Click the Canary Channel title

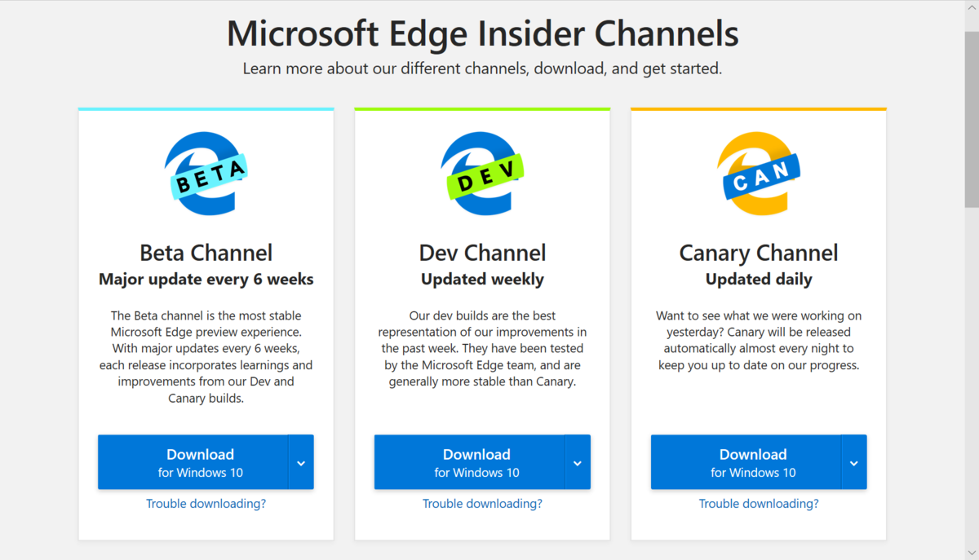click(759, 253)
